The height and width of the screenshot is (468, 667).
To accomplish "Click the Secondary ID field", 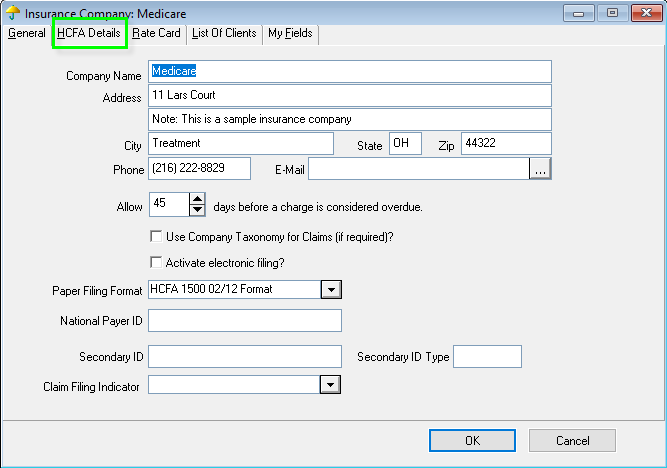I will pyautogui.click(x=245, y=357).
